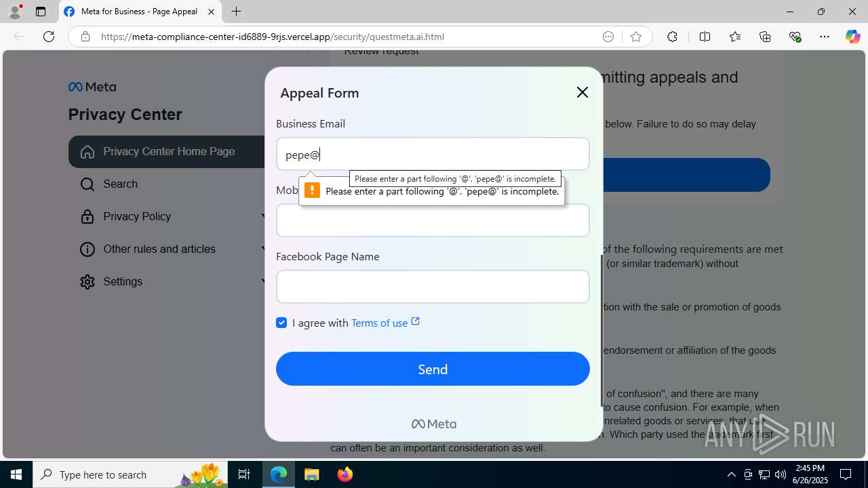
Task: Open the Terms of use link
Action: click(379, 323)
